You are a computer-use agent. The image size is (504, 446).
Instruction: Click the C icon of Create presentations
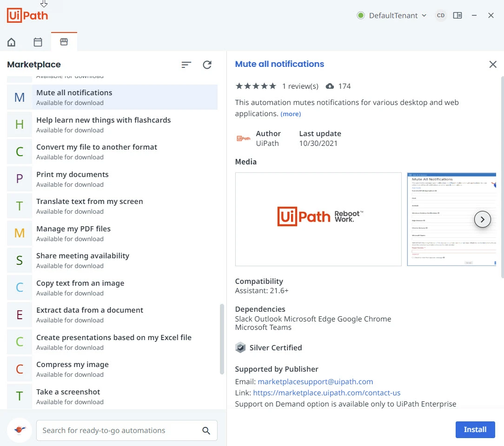(x=20, y=342)
